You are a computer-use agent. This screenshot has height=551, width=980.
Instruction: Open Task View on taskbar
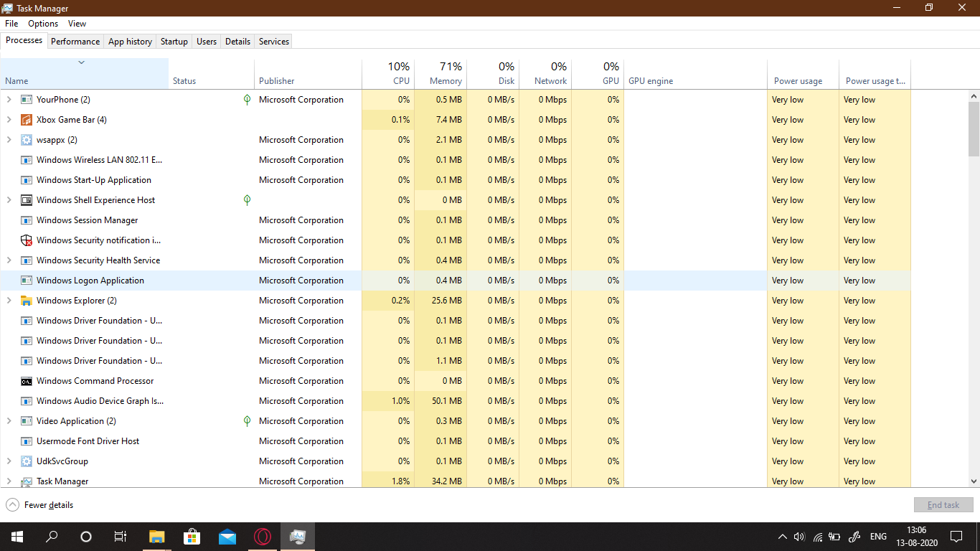coord(121,537)
